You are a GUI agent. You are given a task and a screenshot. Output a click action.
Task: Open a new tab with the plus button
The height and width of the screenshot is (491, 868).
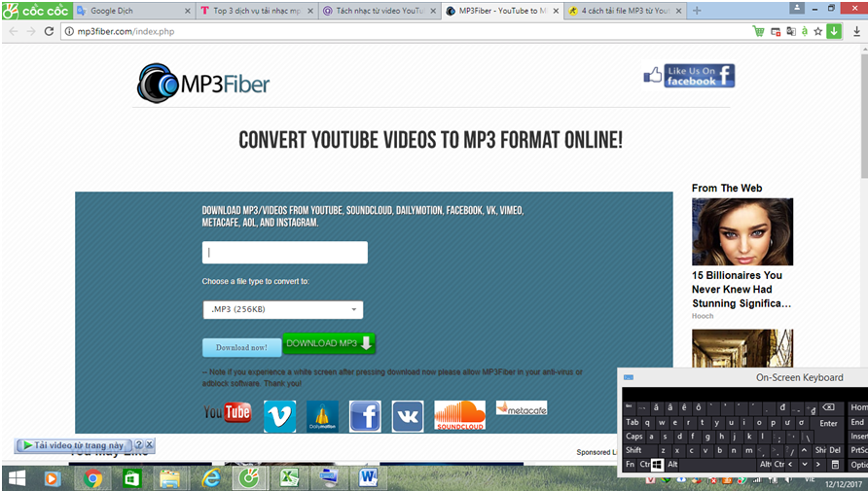[697, 11]
